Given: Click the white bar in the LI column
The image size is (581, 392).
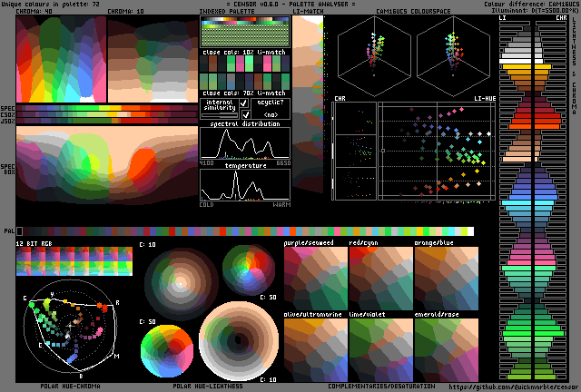Looking at the screenshot, I should 515,61.
